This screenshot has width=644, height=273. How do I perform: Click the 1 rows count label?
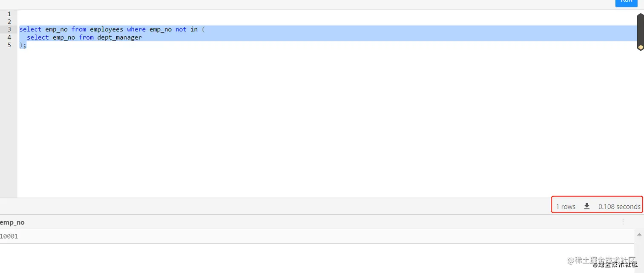pos(566,207)
